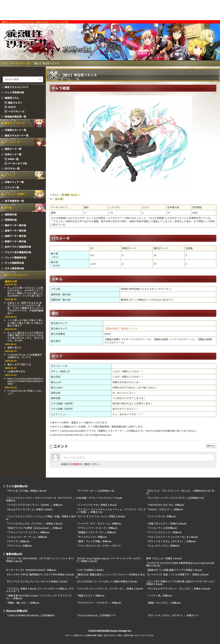Open the 懐かしすぎて倒れてる recent comment
Viewport: 220px width, 644px height.
[19, 364]
